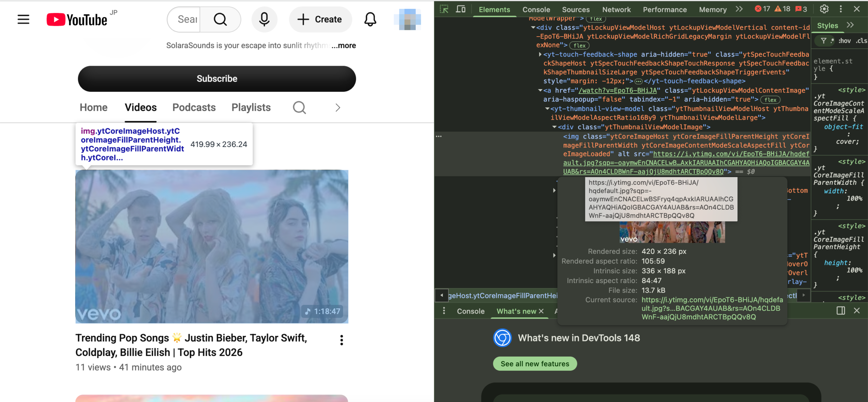Select channel Home tab
This screenshot has height=402, width=868.
[94, 107]
